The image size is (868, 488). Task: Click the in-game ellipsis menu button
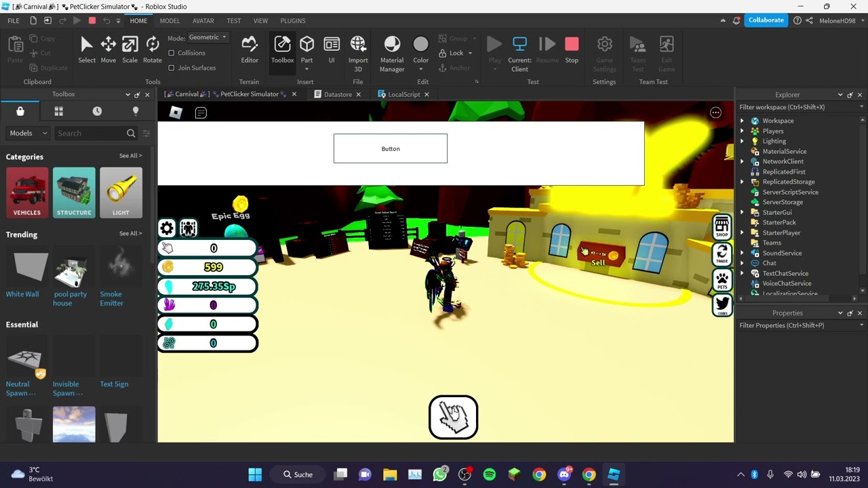click(x=715, y=113)
